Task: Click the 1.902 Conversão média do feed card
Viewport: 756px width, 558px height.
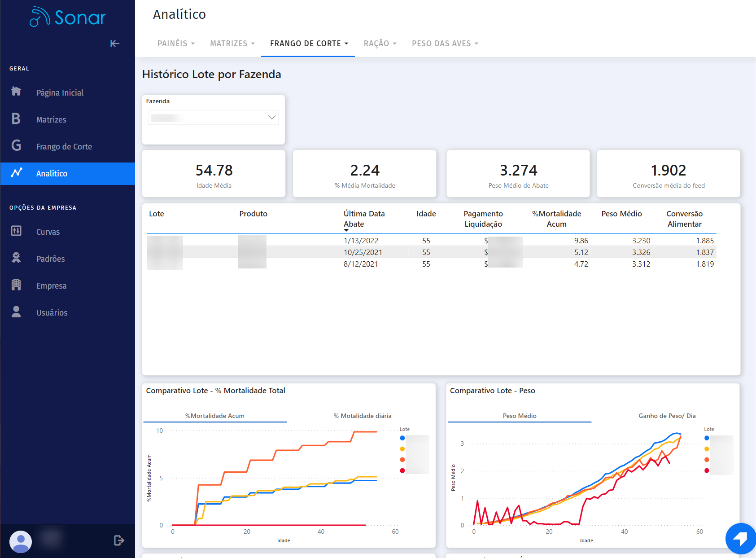Action: 669,174
